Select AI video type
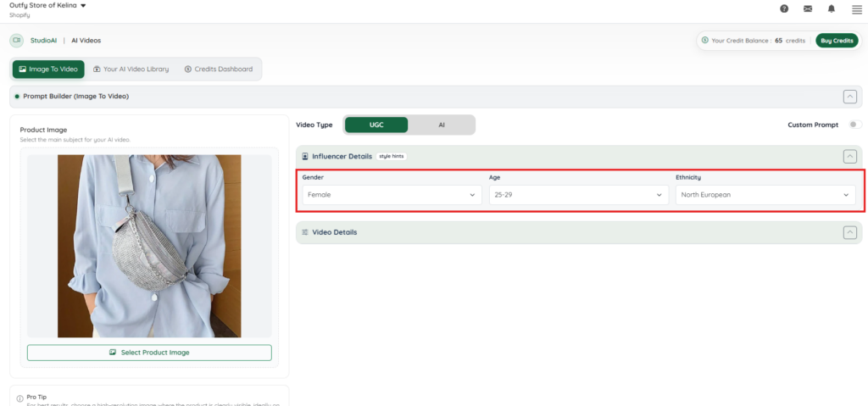 (x=441, y=125)
